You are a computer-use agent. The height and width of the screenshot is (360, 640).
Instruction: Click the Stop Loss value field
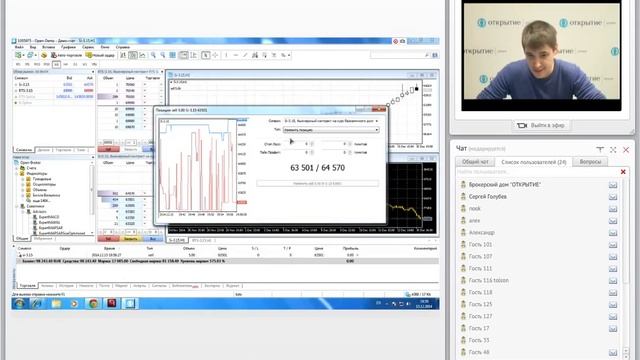pyautogui.click(x=297, y=144)
